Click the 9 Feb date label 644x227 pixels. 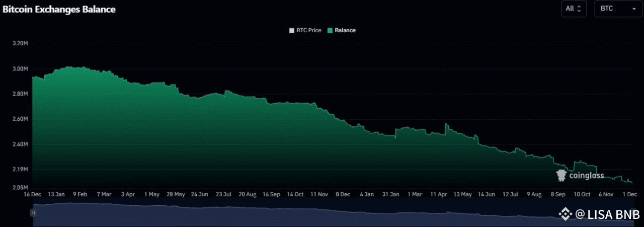point(80,194)
